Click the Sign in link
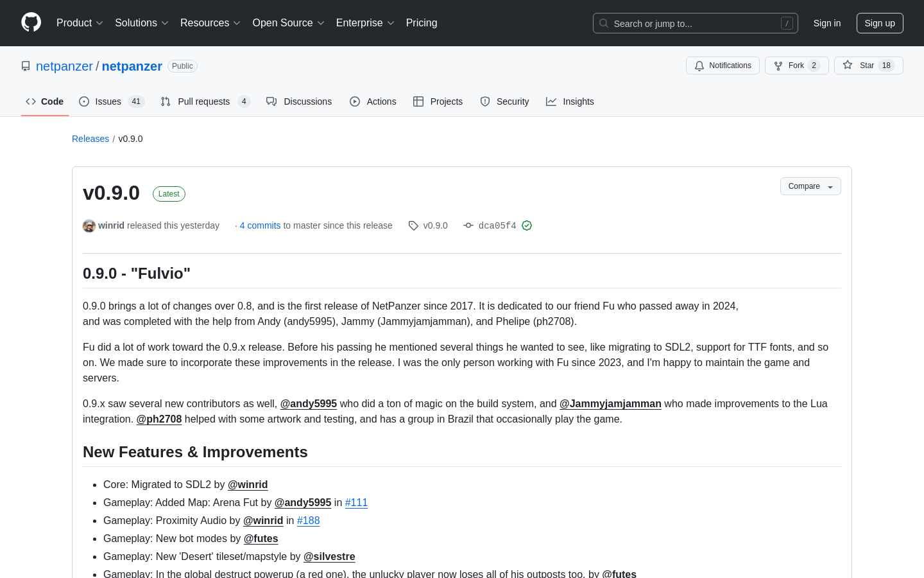 click(x=827, y=23)
